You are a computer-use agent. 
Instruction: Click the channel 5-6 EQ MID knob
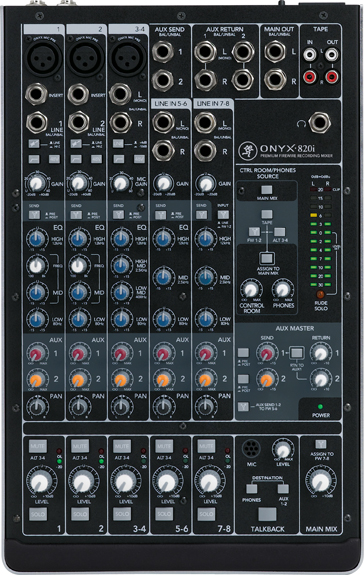pos(163,278)
